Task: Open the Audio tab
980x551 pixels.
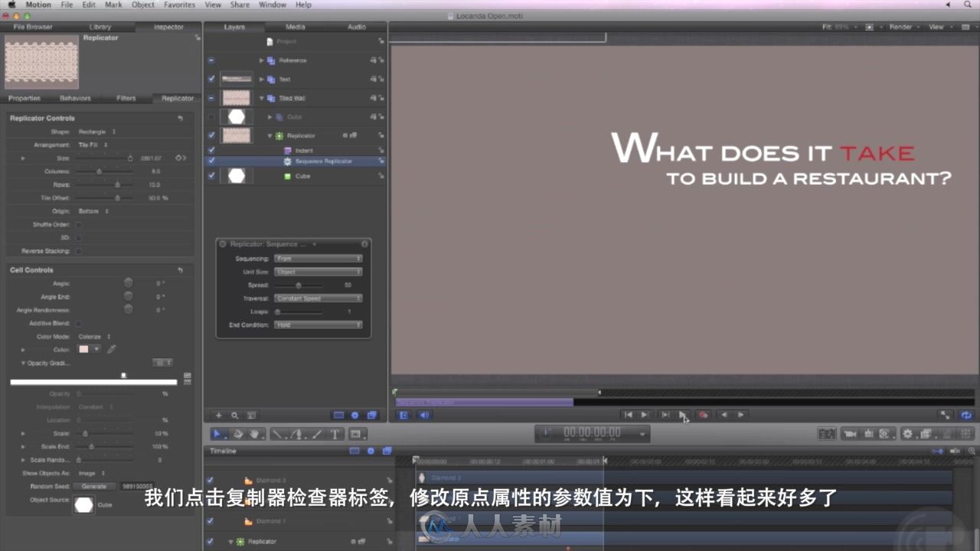Action: pyautogui.click(x=357, y=27)
